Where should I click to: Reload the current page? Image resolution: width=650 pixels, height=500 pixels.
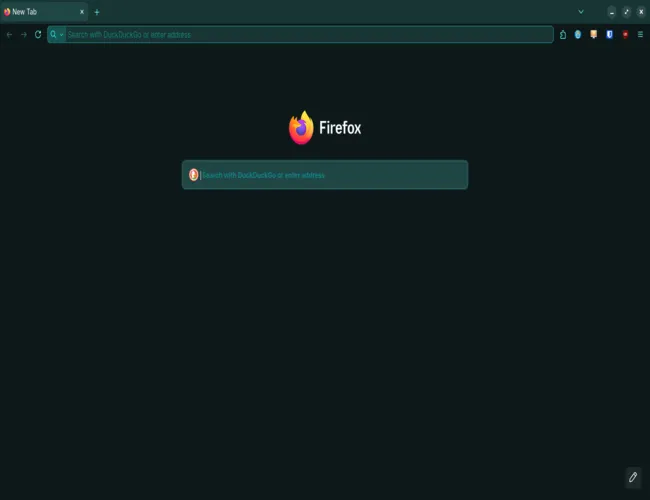[38, 34]
